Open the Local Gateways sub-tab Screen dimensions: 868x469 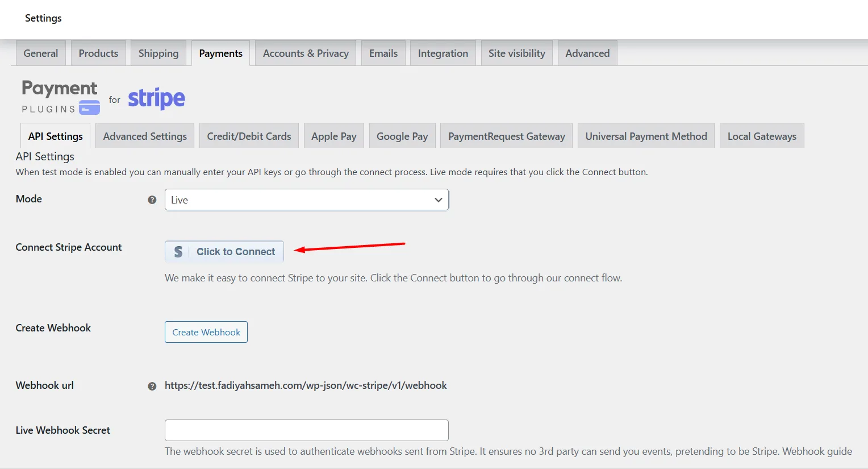(762, 136)
